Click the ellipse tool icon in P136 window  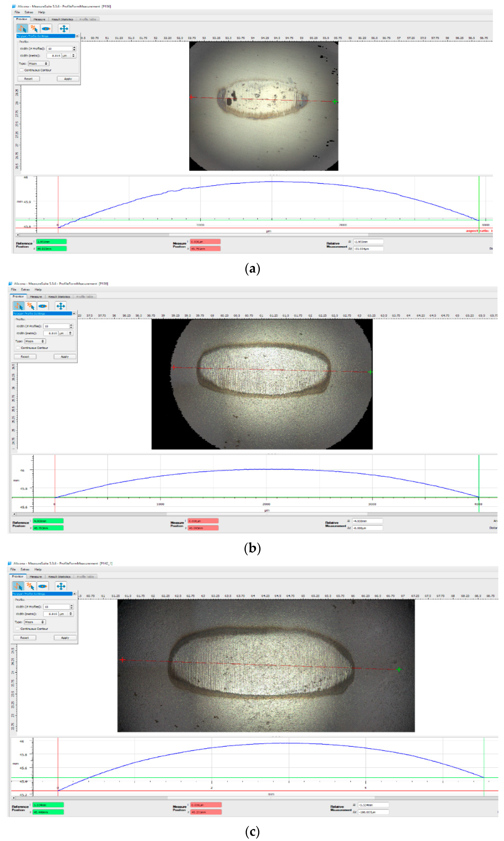(46, 28)
